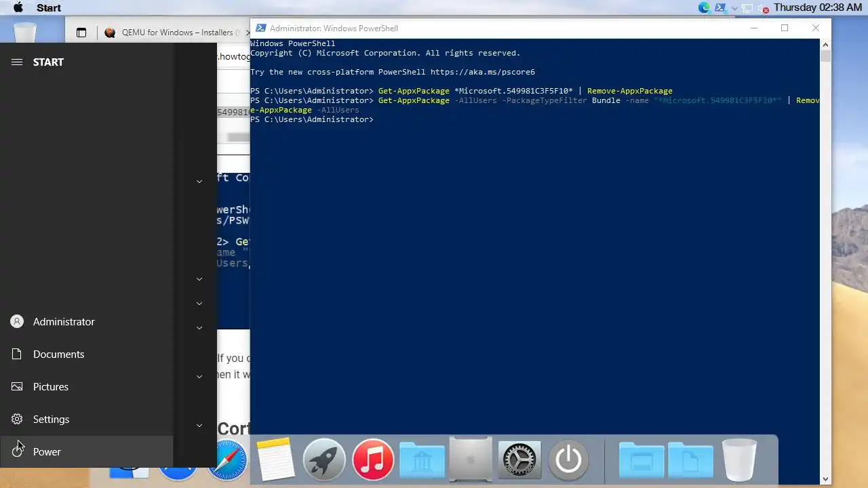Image resolution: width=868 pixels, height=488 pixels.
Task: Click the muted speaker tray icon
Action: pos(764,9)
